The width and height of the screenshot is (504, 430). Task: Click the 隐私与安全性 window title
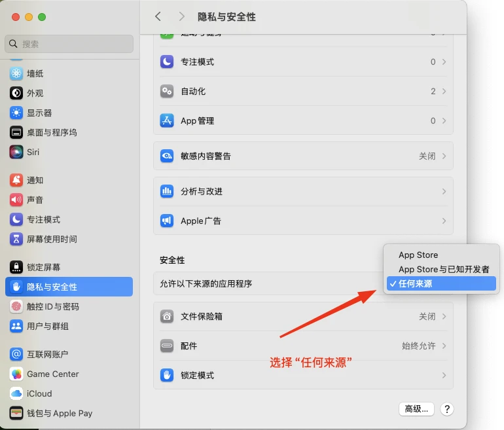click(x=226, y=17)
